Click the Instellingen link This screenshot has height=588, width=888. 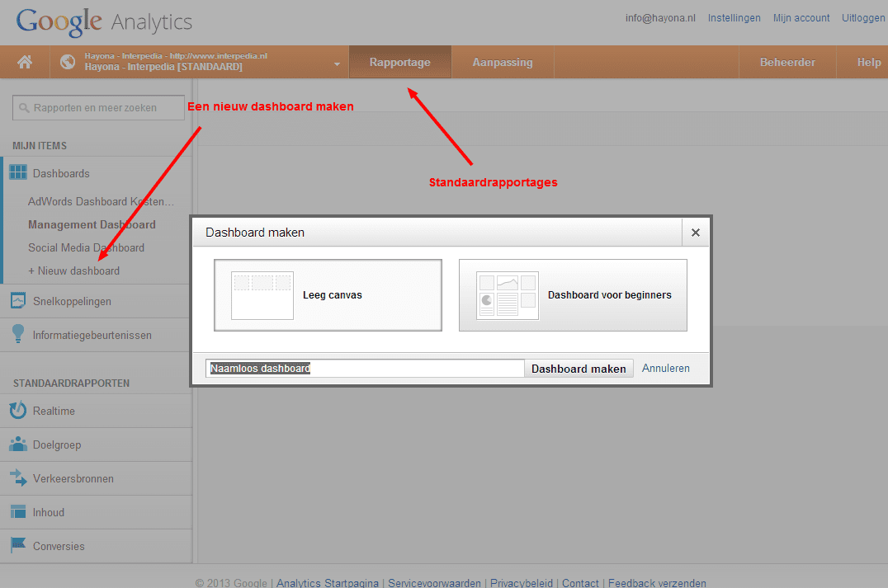pyautogui.click(x=734, y=18)
